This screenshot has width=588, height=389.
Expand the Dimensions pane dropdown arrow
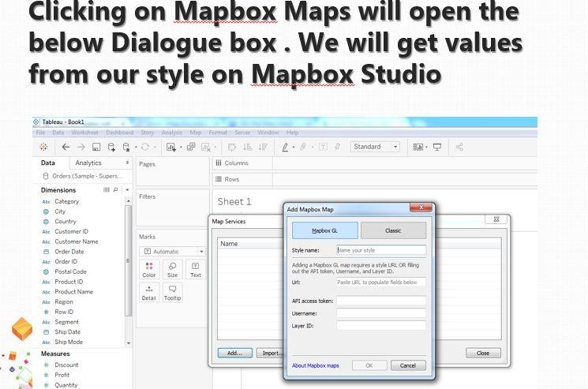[128, 190]
